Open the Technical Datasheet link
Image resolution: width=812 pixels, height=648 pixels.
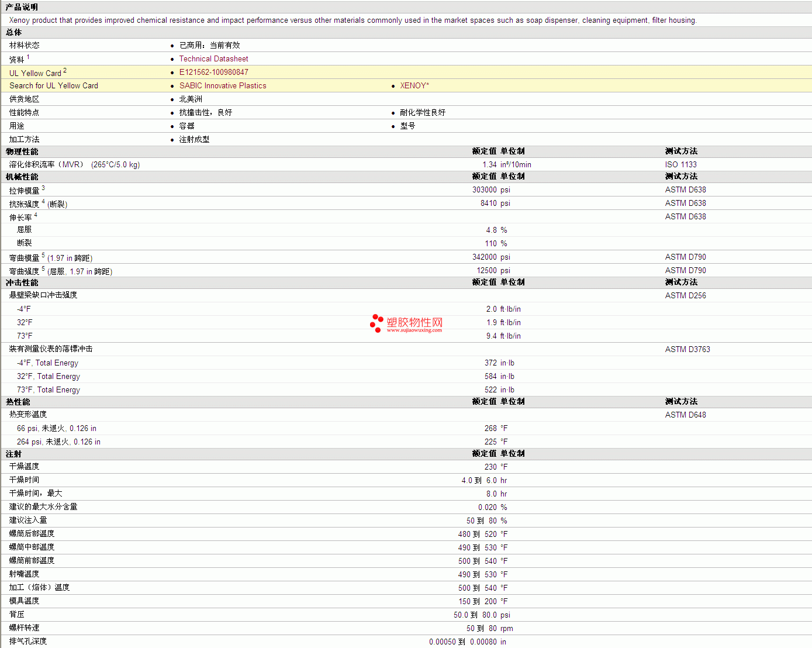pos(213,59)
